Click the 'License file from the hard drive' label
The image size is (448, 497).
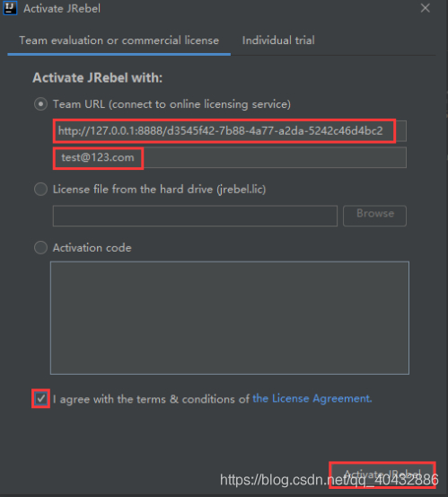(x=159, y=190)
